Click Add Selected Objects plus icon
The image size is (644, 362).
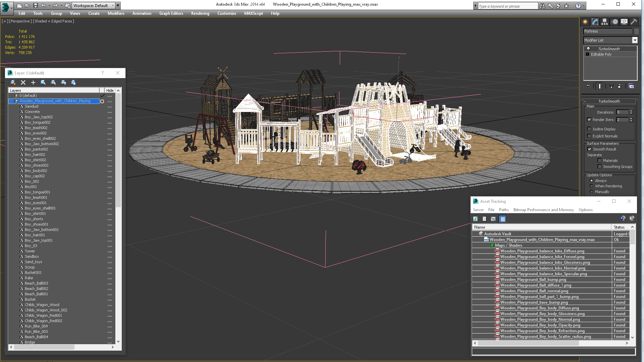[x=33, y=82]
